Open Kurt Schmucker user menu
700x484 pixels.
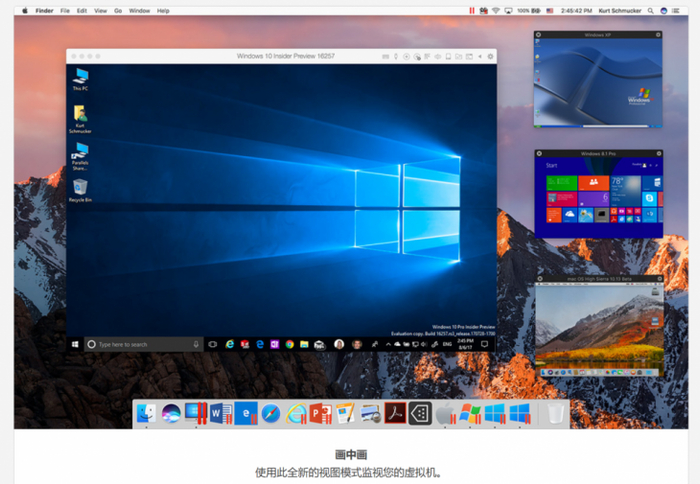(x=620, y=10)
